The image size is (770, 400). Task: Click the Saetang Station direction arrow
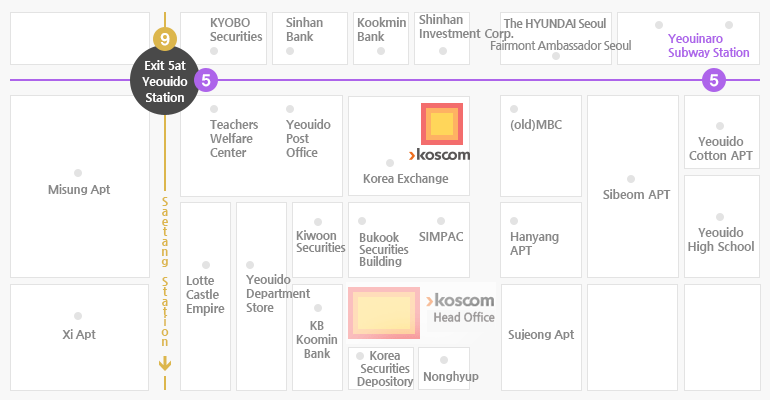point(165,364)
